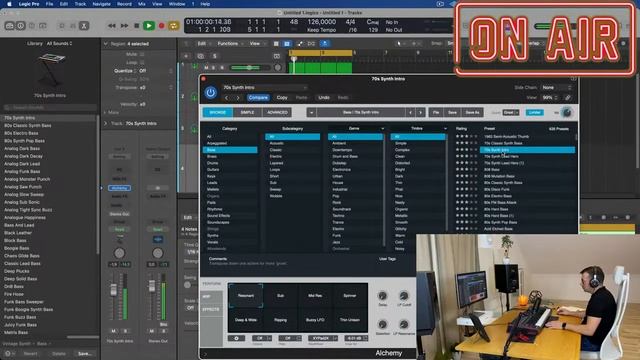Select previous Alchemy preset arrow

[x=411, y=112]
